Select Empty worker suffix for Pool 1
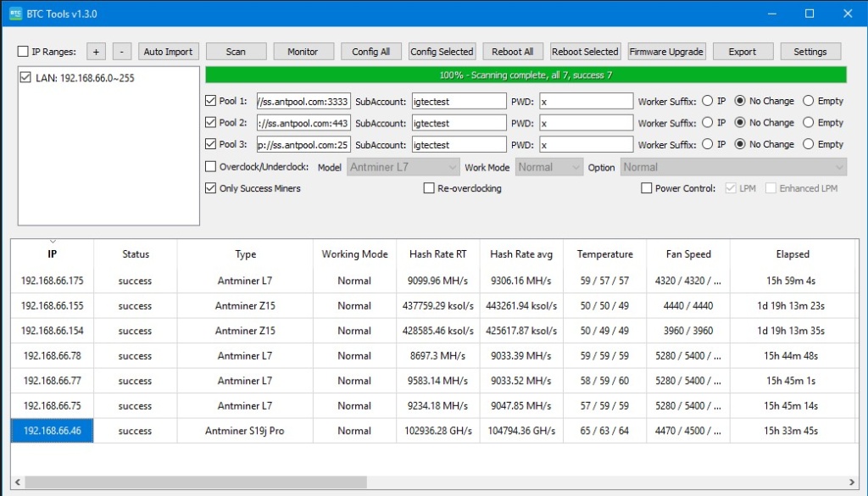 [808, 101]
